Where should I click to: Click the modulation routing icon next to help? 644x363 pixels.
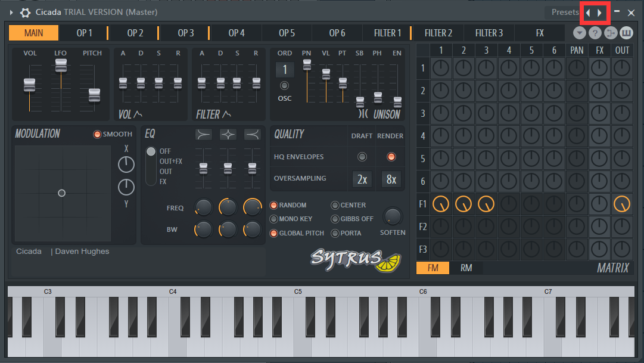click(610, 33)
